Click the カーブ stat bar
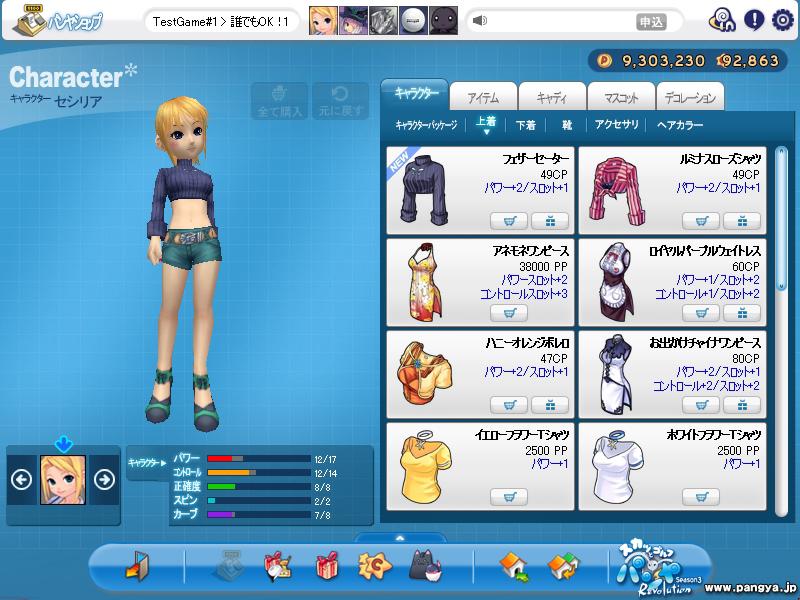Image resolution: width=800 pixels, height=600 pixels. pos(259,515)
